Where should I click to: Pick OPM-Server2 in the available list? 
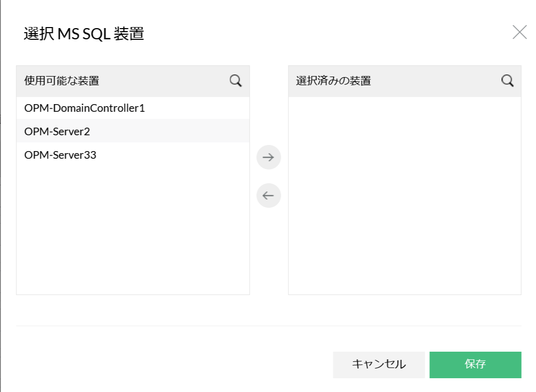coord(57,131)
